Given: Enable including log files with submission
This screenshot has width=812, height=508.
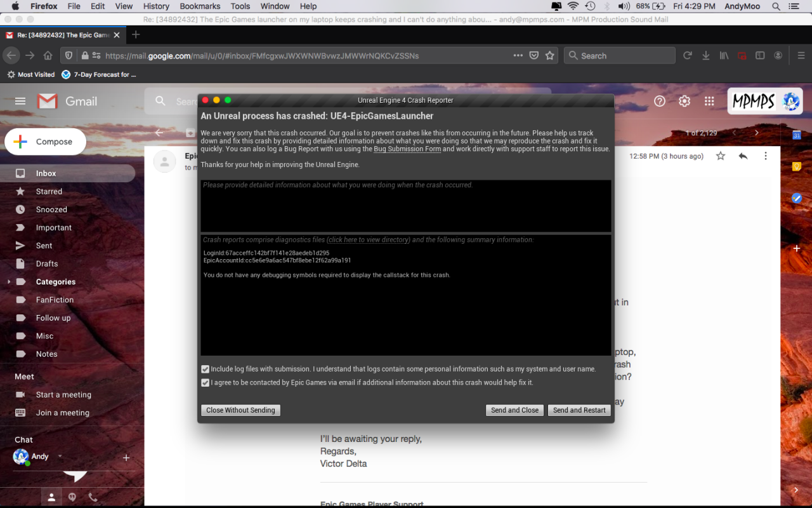Looking at the screenshot, I should coord(205,369).
